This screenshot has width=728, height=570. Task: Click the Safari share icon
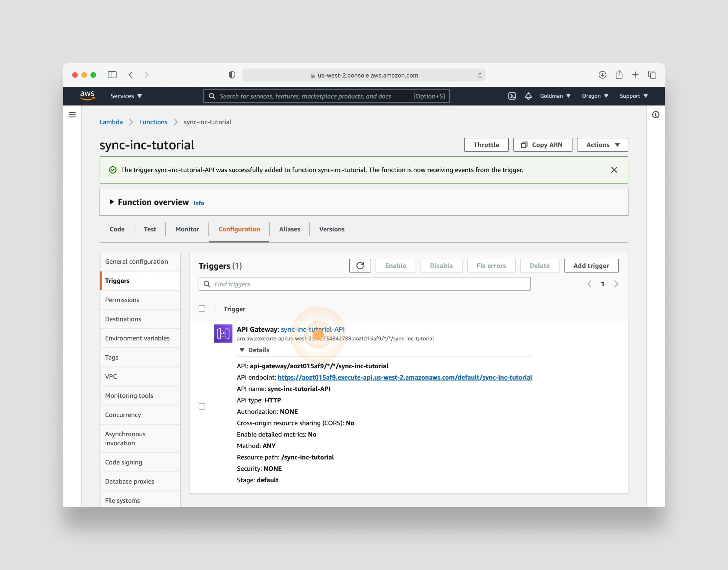[619, 74]
